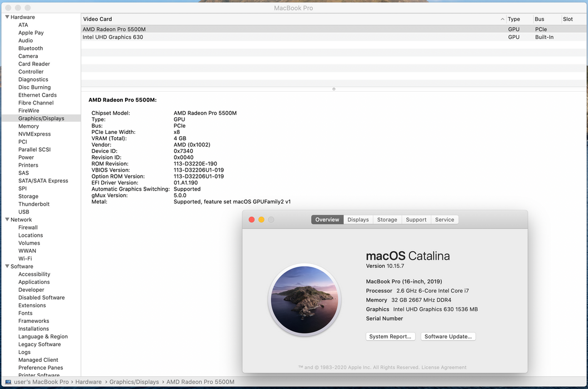Screen dimensions: 588x389
Task: Open the Service tab
Action: (445, 220)
